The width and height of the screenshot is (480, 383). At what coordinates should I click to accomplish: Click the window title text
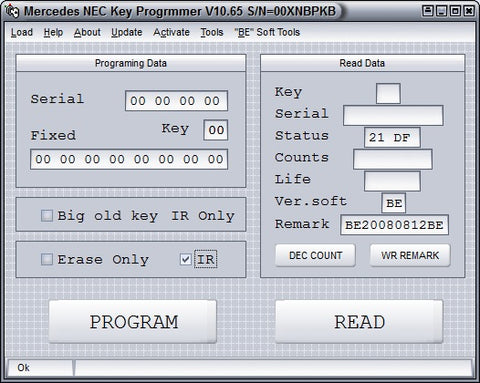pos(180,11)
